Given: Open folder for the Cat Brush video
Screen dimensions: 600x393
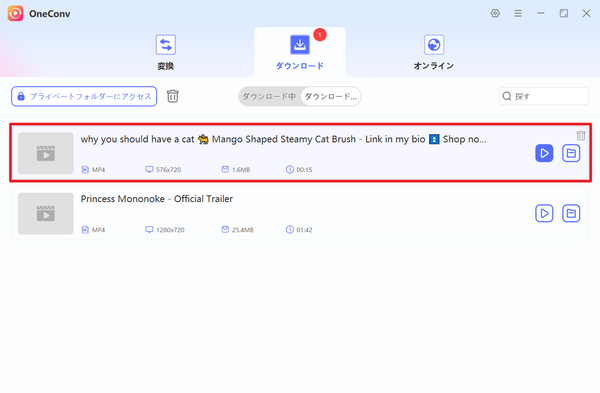Looking at the screenshot, I should click(x=571, y=153).
